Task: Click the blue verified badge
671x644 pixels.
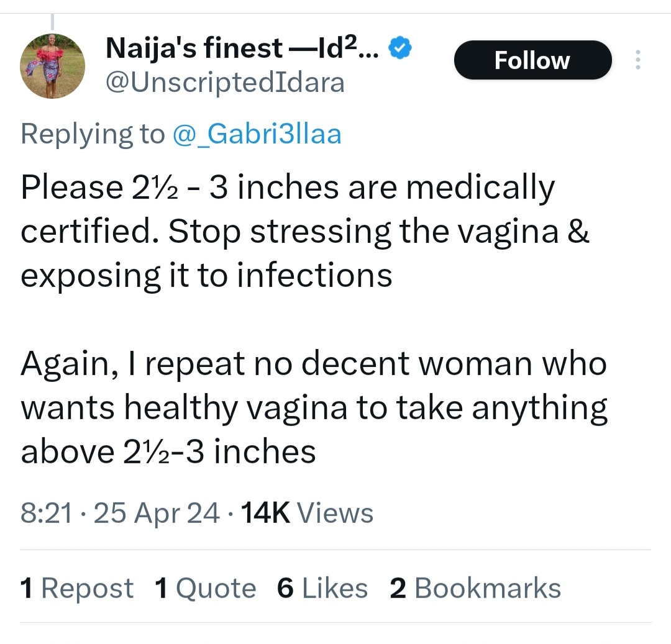Action: tap(399, 47)
